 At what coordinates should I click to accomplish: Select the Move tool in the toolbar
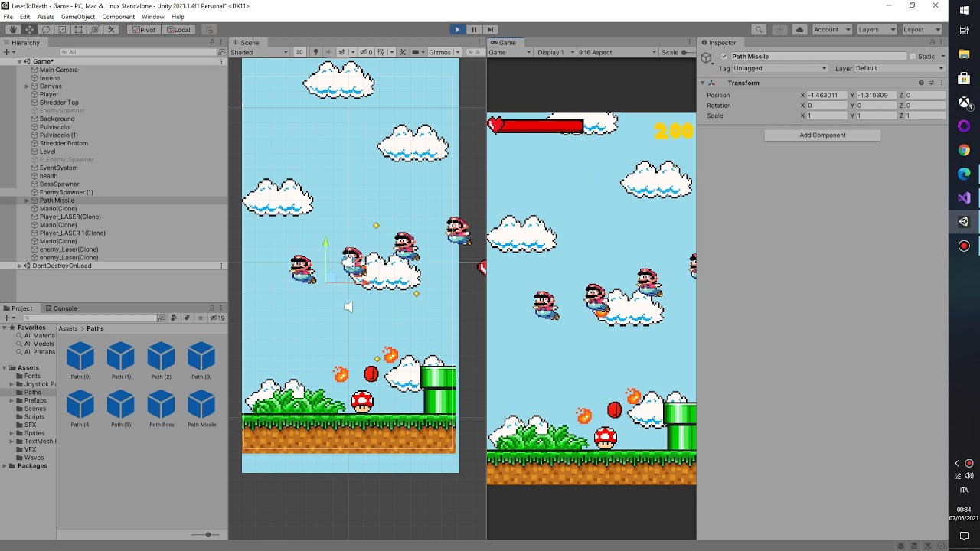pos(29,30)
